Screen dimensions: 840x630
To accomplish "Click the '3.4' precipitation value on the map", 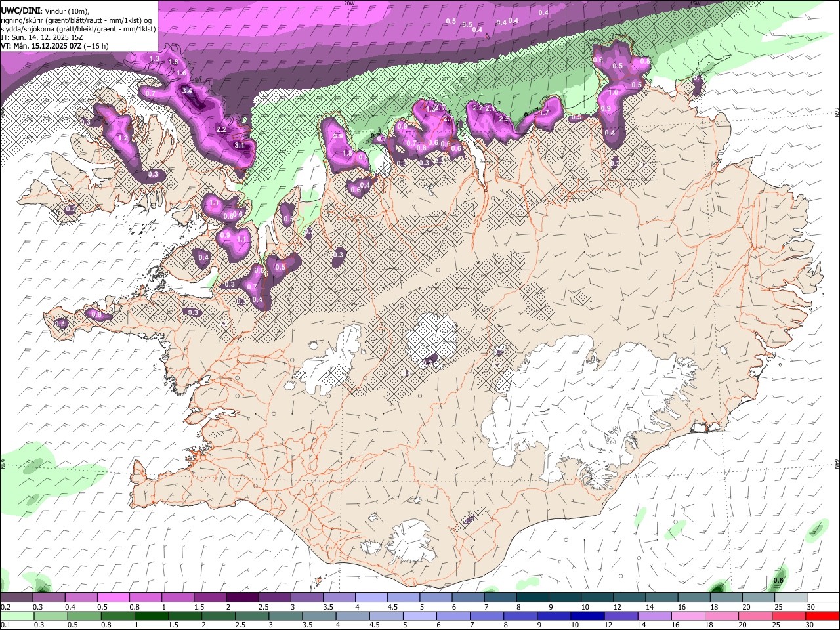I will pos(187,91).
